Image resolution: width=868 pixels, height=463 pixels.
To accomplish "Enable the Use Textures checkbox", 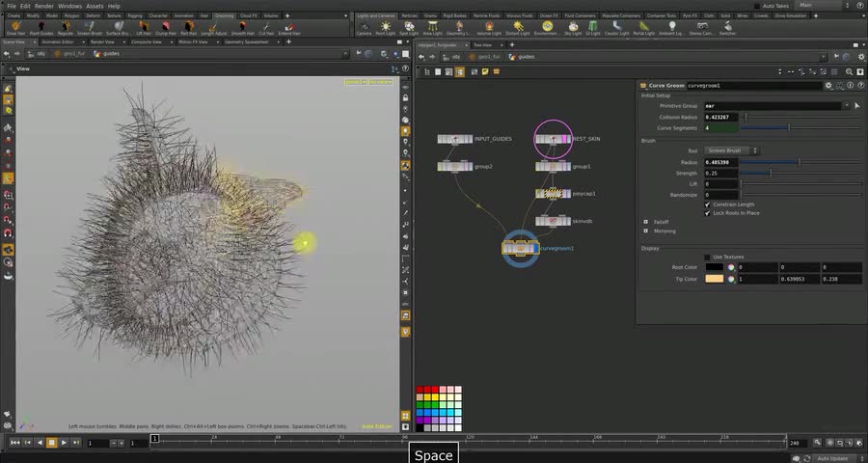I will [x=708, y=257].
